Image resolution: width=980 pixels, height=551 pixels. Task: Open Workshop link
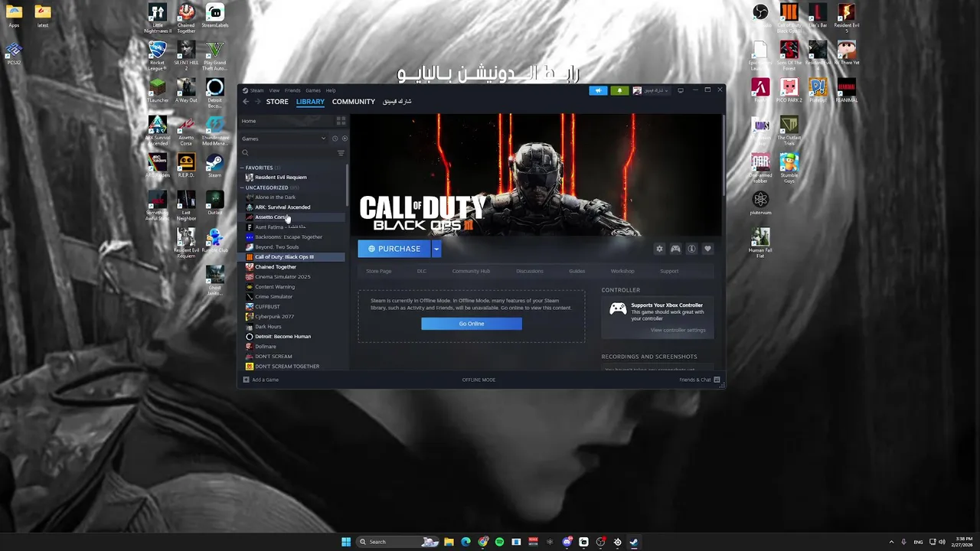[622, 271]
